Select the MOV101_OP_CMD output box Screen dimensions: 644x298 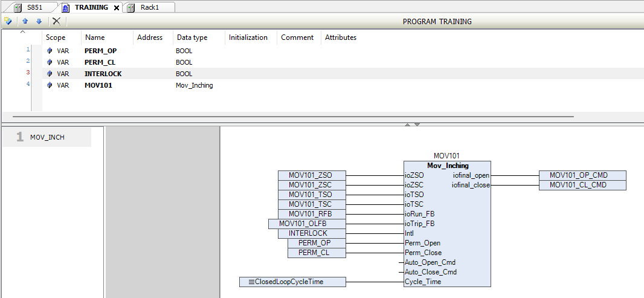click(582, 175)
